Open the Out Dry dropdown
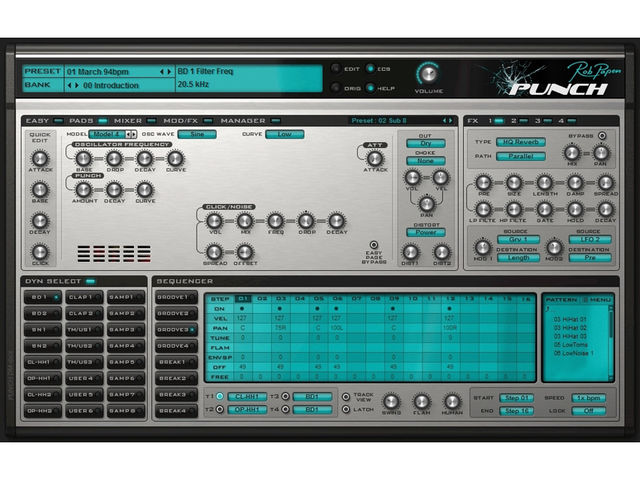640x480 pixels. pos(426,143)
